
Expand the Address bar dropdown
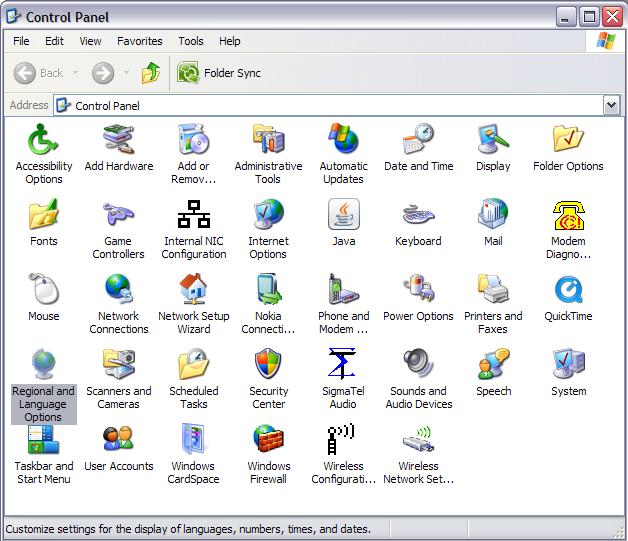point(611,106)
